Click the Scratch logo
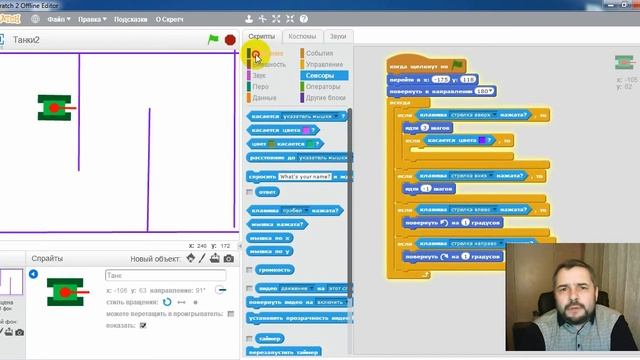640x360 pixels. point(10,19)
